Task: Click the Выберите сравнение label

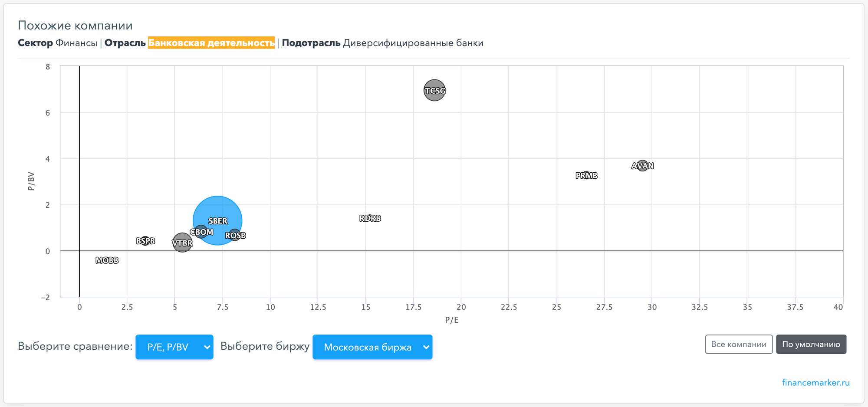Action: [75, 346]
